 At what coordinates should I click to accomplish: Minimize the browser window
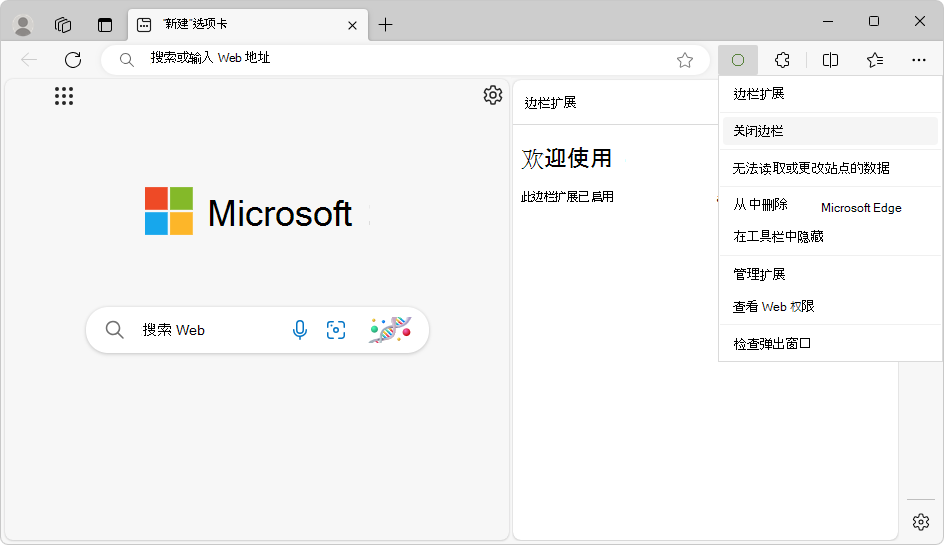[x=828, y=22]
